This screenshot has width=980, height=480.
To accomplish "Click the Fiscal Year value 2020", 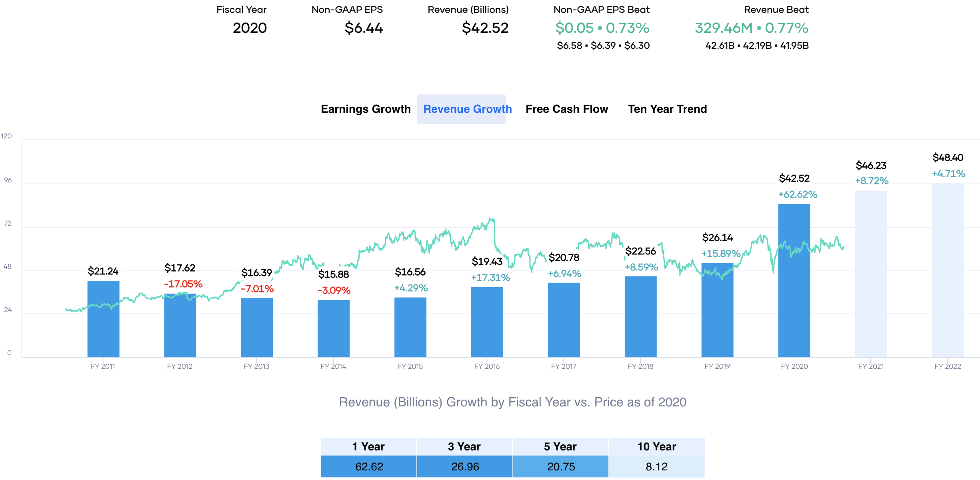I will [250, 28].
